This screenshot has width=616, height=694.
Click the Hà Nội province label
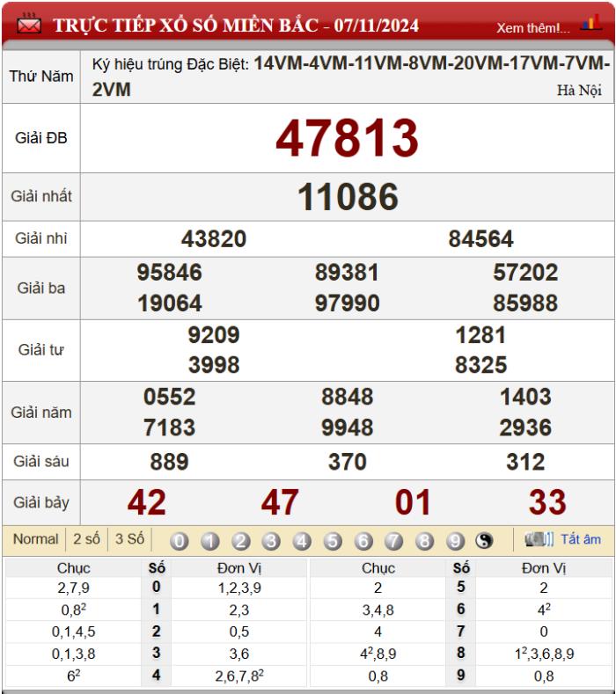579,91
